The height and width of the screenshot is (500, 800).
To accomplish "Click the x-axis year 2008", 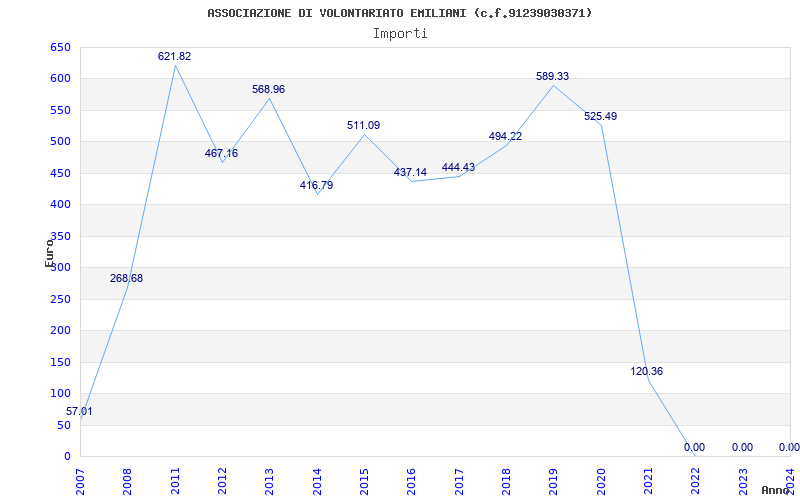I will [127, 482].
